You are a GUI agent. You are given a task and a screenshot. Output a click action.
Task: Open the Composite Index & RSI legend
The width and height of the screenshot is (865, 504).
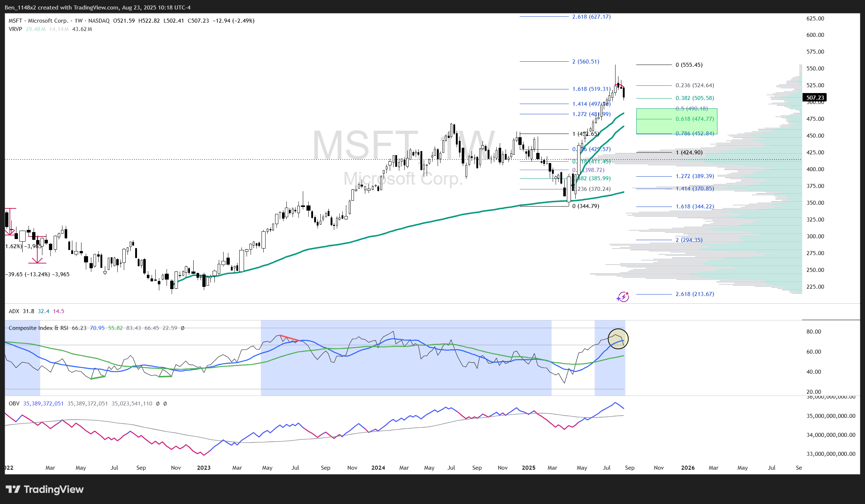(38, 328)
